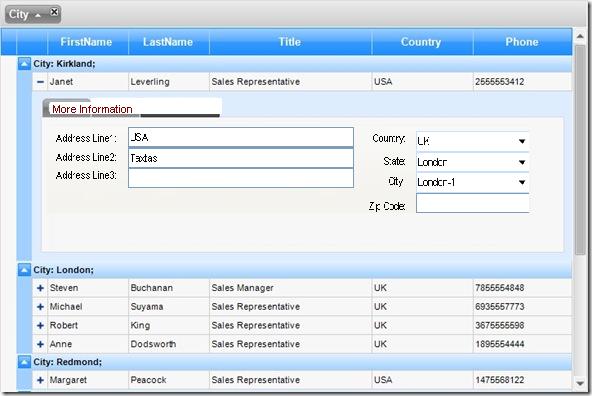Viewport: 592px width, 396px height.
Task: Sort by Country column header
Action: tap(422, 42)
